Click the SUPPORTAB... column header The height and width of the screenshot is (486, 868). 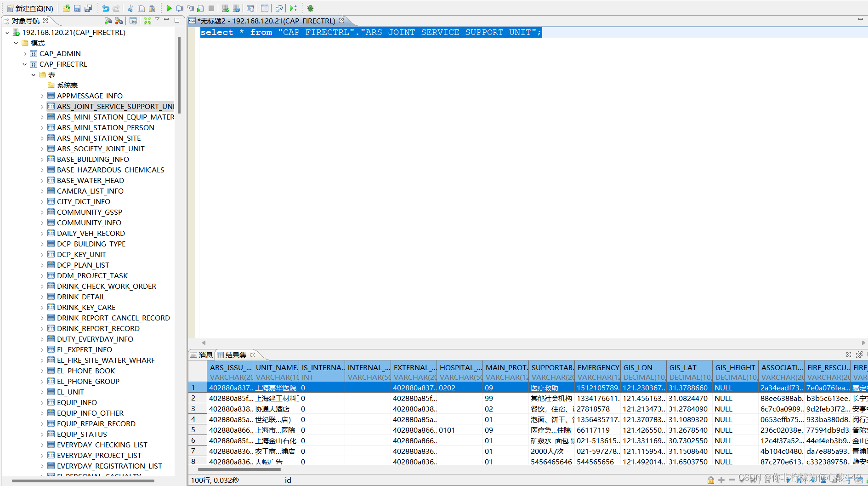point(552,372)
